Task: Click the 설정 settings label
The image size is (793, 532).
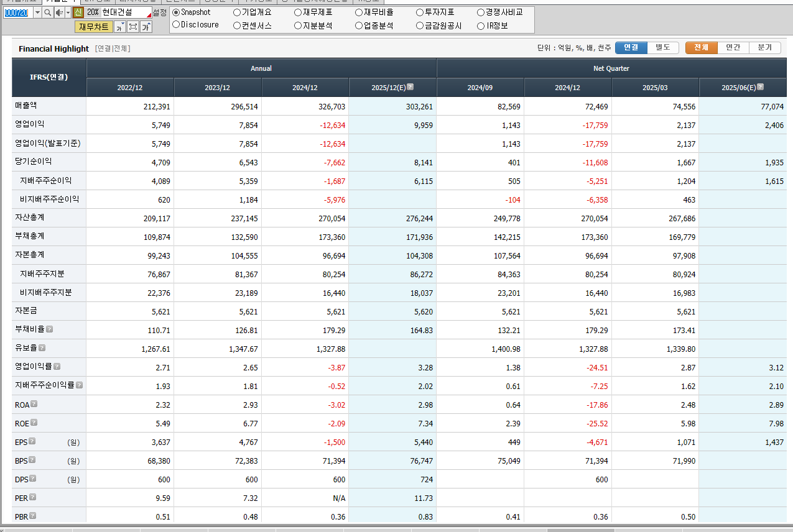Action: coord(159,12)
